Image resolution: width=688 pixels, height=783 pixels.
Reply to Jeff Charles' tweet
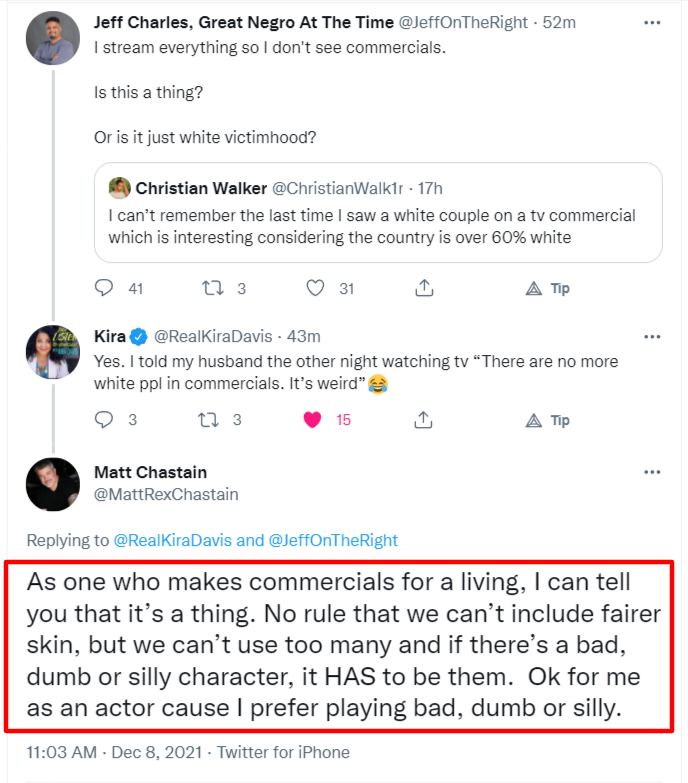pyautogui.click(x=105, y=288)
